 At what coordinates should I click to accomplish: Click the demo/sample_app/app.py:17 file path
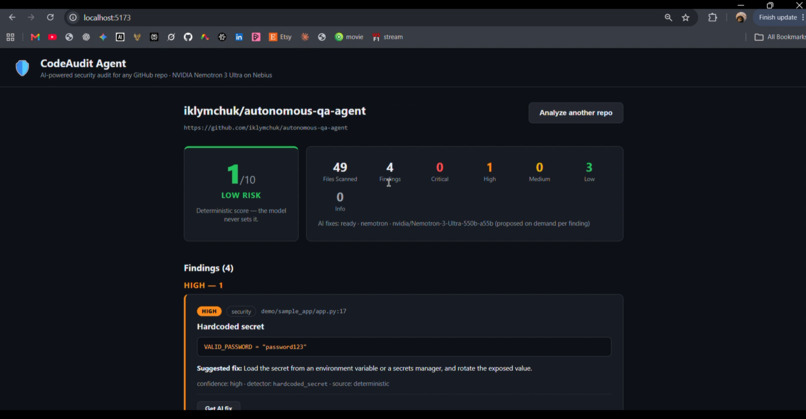click(x=303, y=311)
